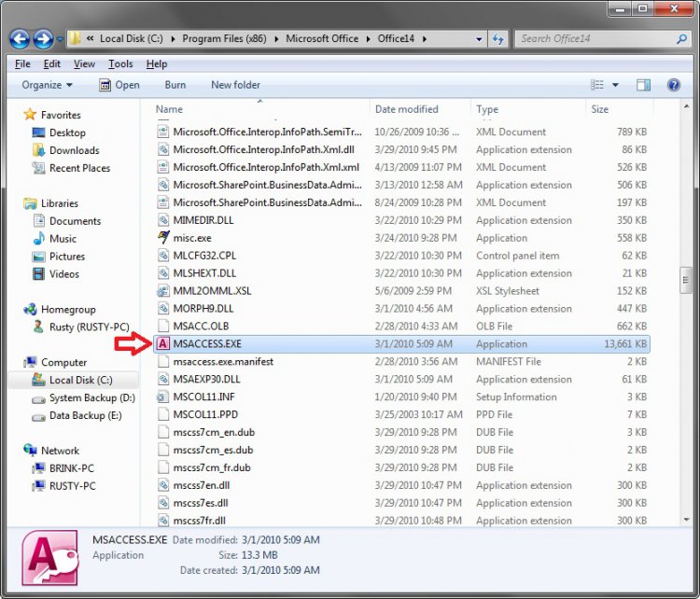700x599 pixels.
Task: Select the mscss7fr.dll file name
Action: [x=199, y=521]
